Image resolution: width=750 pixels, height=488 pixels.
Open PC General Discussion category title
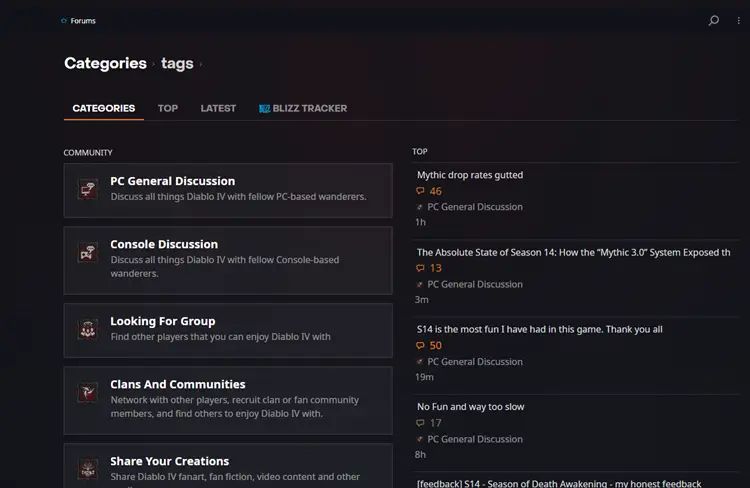[x=173, y=181]
